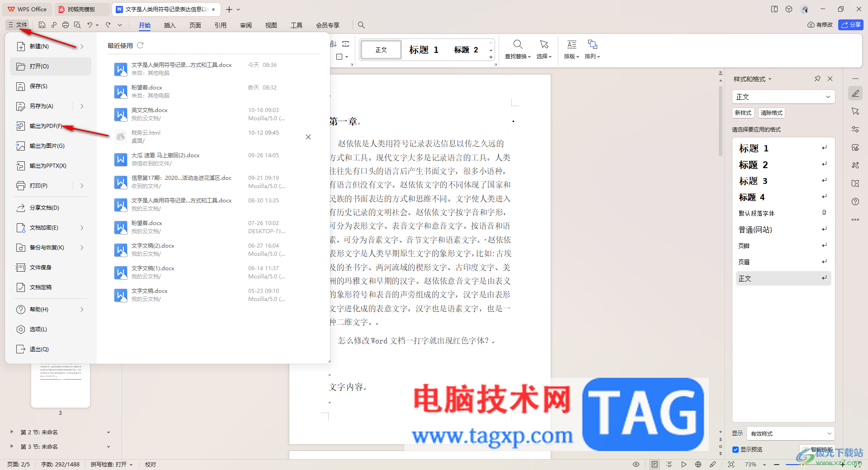
Task: Click the eye-protection mode icon in status bar
Action: point(636,465)
